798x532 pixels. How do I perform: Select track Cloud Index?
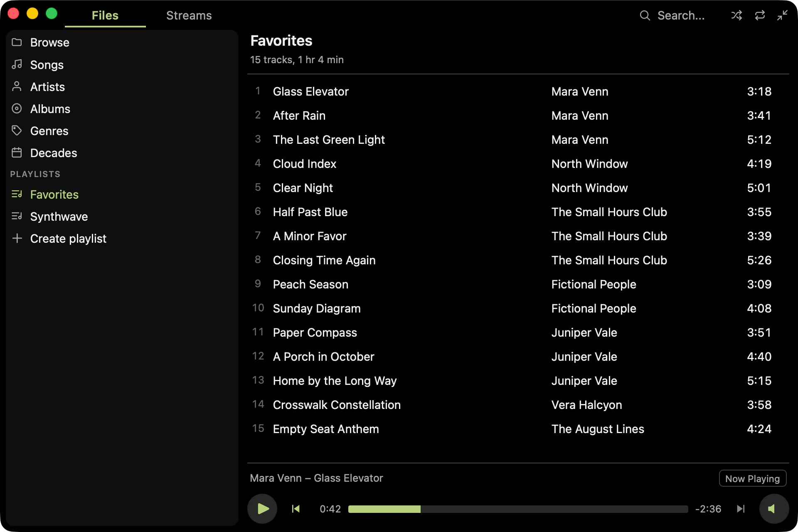pos(518,163)
